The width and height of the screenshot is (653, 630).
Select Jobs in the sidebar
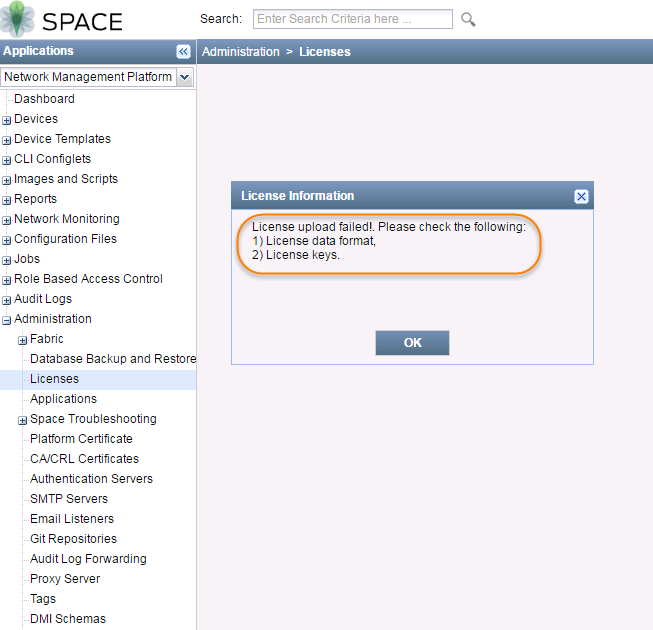click(27, 259)
